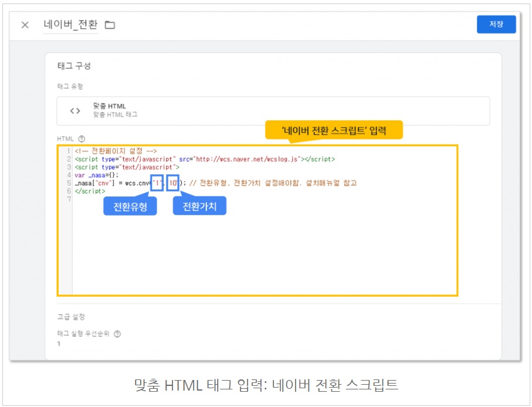The height and width of the screenshot is (407, 532).
Task: Edit the tag name 네이버_전환
Action: click(x=70, y=25)
